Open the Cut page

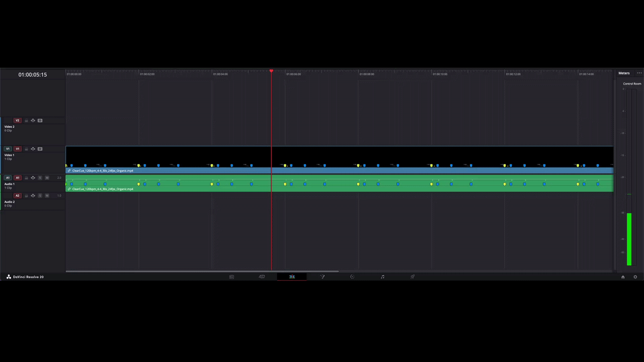click(262, 277)
